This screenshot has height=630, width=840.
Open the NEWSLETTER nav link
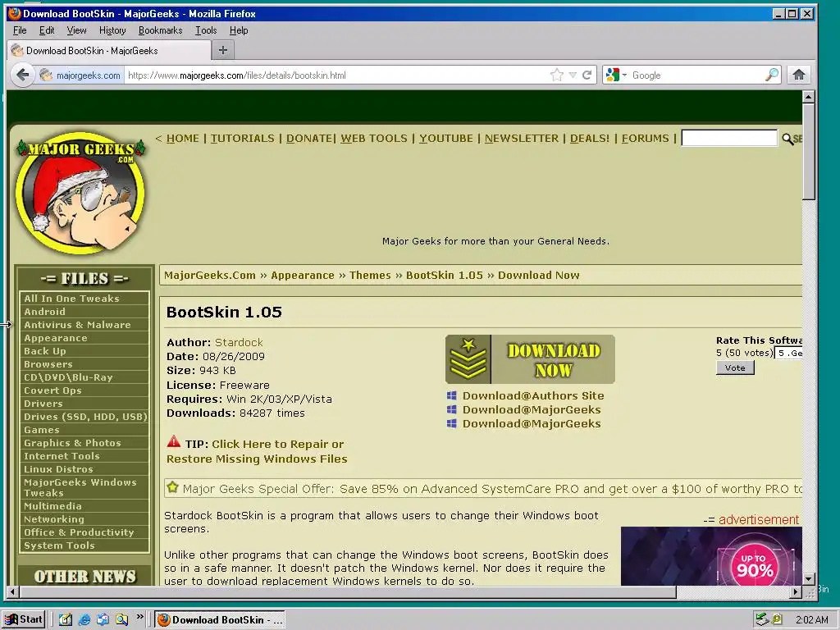[521, 138]
